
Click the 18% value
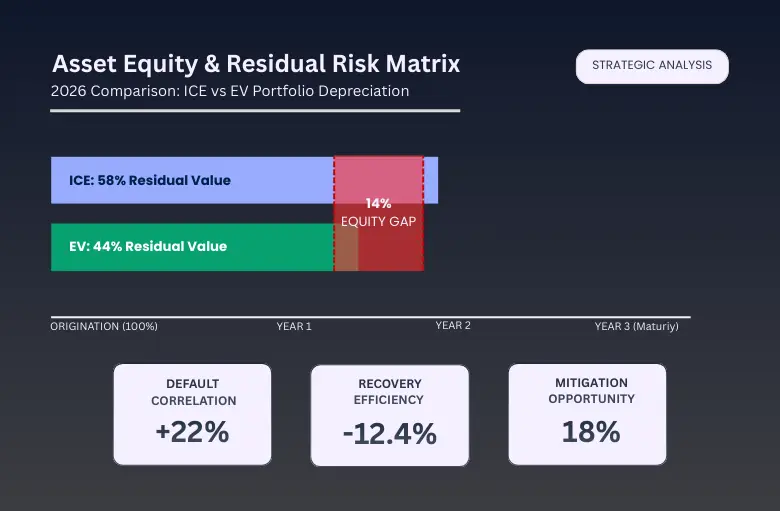click(x=590, y=432)
